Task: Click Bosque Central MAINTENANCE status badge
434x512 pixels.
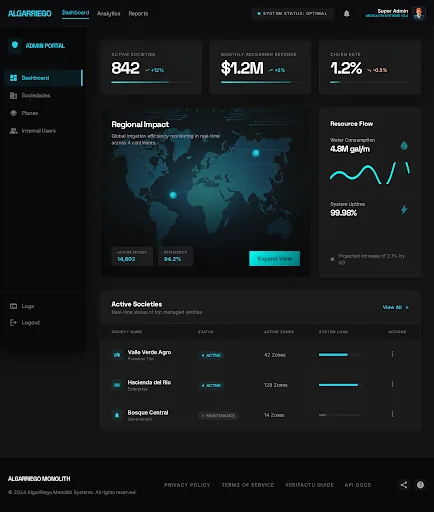Action: click(218, 416)
